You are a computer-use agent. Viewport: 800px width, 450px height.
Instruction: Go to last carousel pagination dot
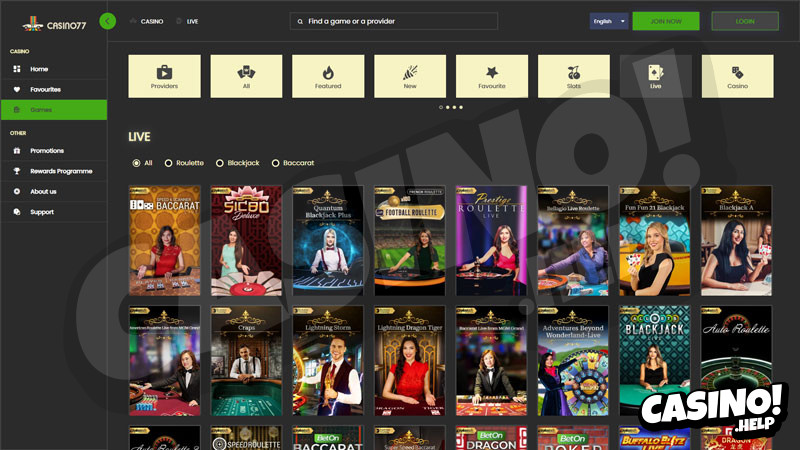461,107
